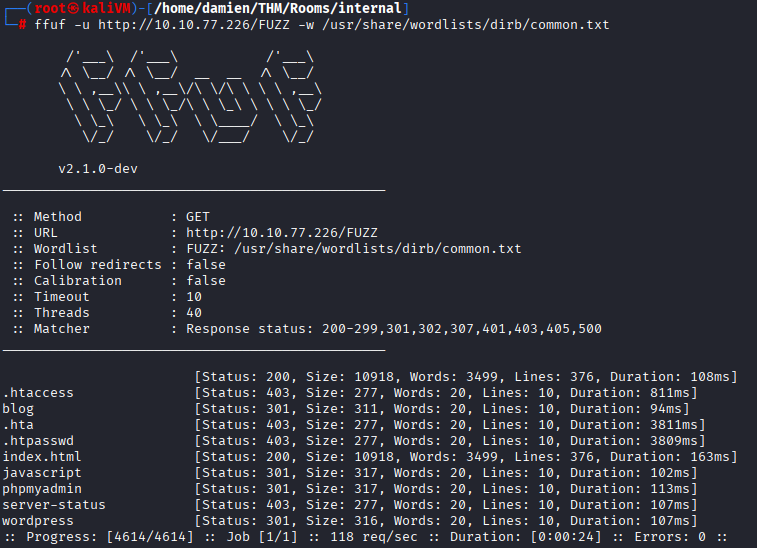757x548 pixels.
Task: Select the wordpress directory result
Action: [38, 521]
